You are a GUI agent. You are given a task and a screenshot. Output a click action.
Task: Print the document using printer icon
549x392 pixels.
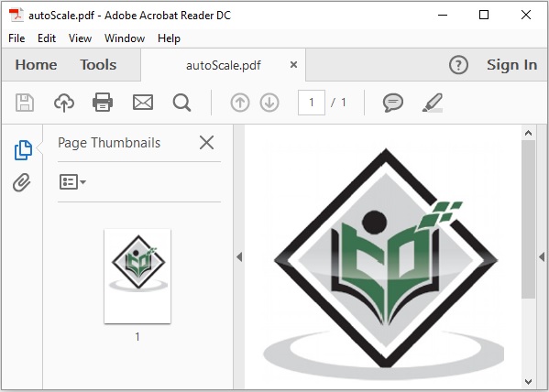click(103, 103)
